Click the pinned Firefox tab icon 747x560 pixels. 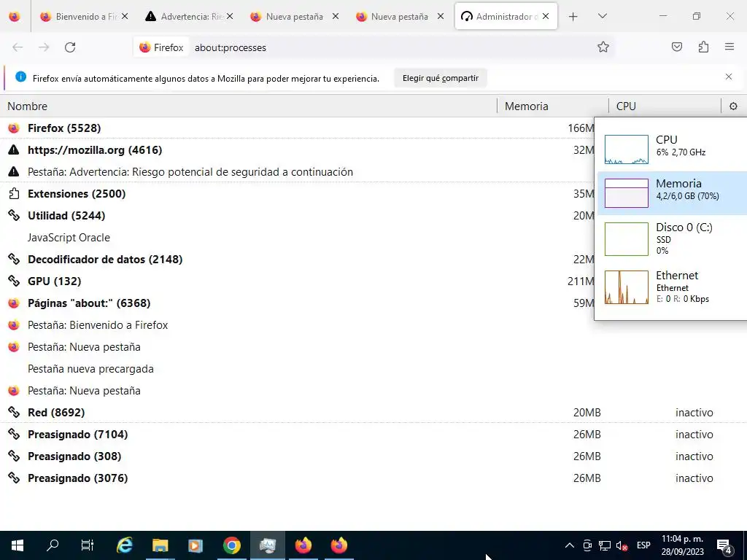point(15,17)
